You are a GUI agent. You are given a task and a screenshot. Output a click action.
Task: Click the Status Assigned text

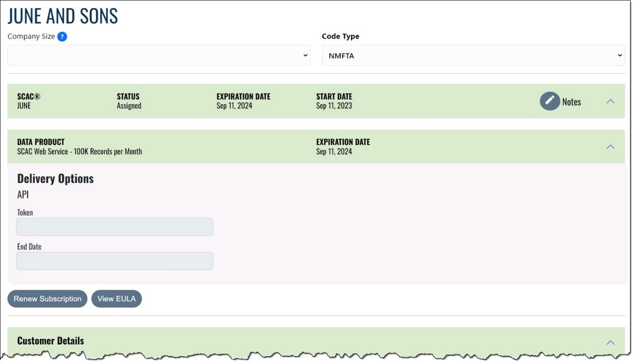129,105
